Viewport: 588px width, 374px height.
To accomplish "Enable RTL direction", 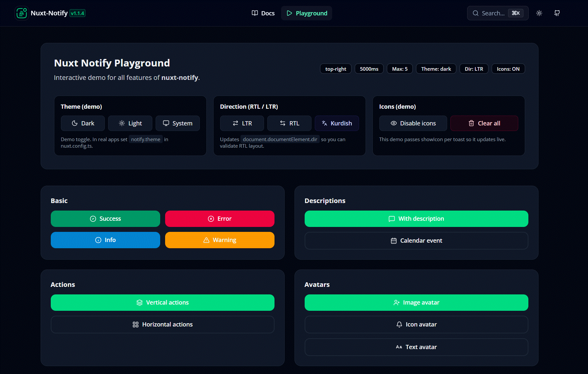I will (x=289, y=123).
